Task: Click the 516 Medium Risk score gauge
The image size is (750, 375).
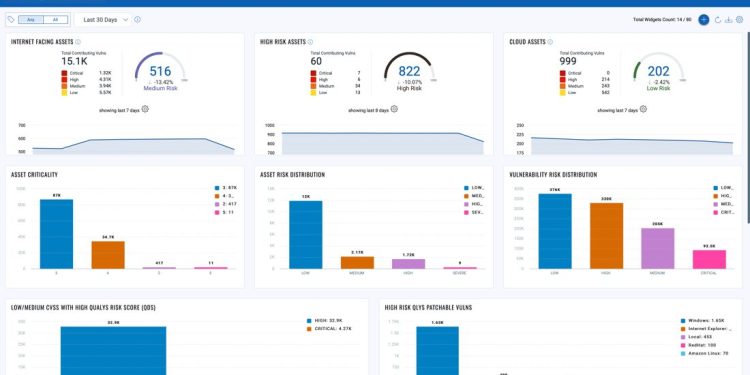Action: (x=160, y=72)
